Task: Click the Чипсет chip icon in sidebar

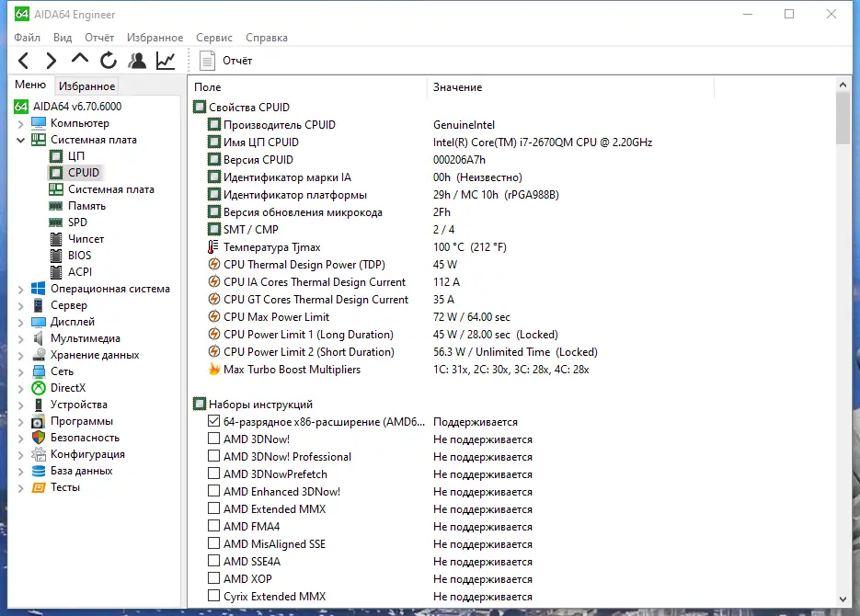Action: 57,238
